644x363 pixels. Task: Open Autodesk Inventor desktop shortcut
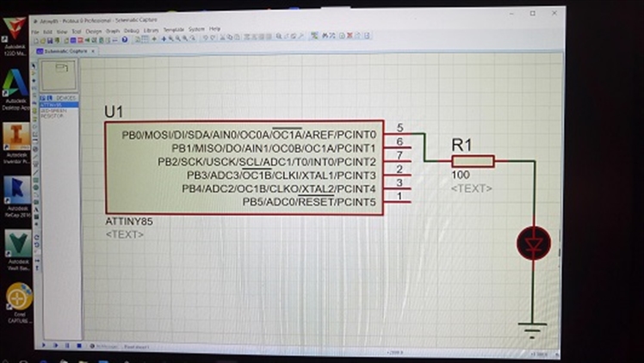[x=17, y=144]
